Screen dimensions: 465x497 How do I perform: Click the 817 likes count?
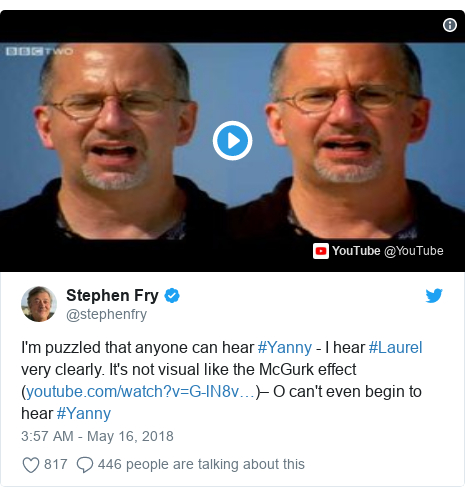(55, 464)
